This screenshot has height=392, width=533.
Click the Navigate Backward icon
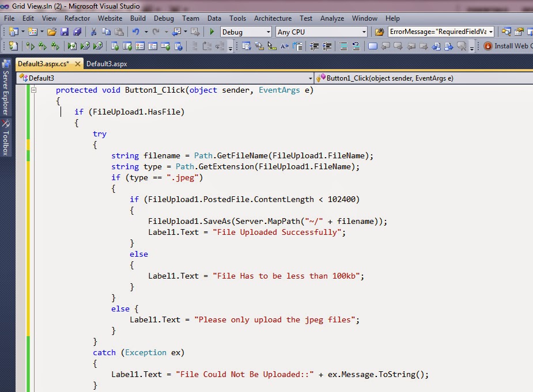(x=177, y=32)
